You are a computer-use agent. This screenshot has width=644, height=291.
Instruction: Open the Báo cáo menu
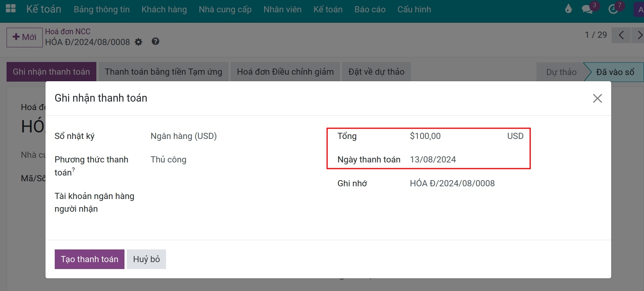(x=370, y=9)
